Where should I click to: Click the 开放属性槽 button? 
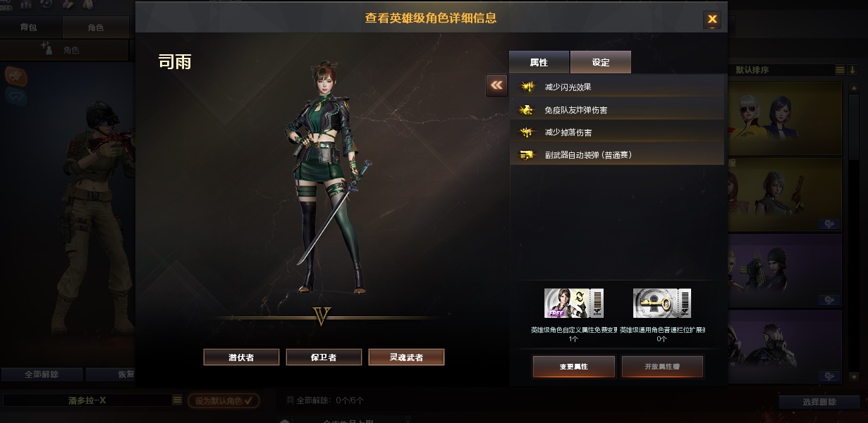662,367
